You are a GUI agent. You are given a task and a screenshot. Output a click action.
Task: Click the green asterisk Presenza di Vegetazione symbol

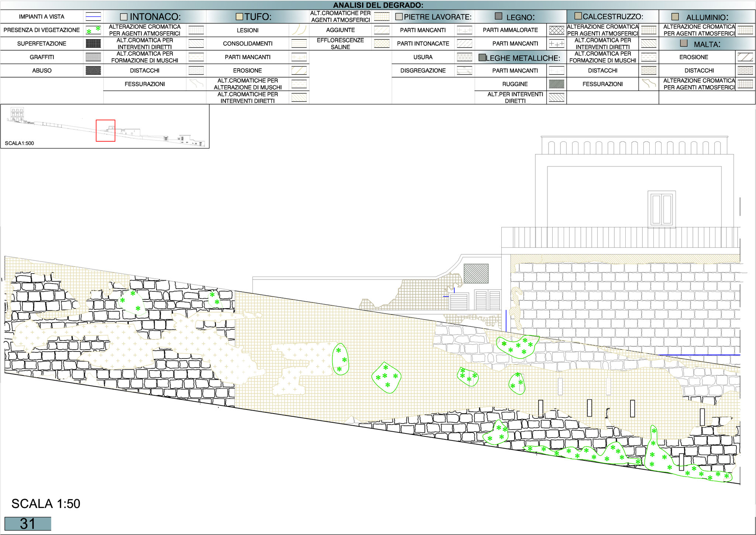tap(93, 30)
